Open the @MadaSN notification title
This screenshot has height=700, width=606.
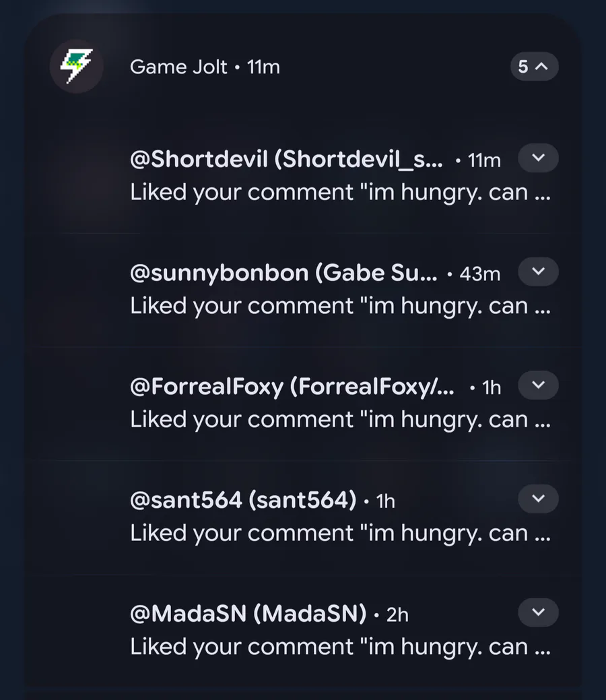pos(248,614)
